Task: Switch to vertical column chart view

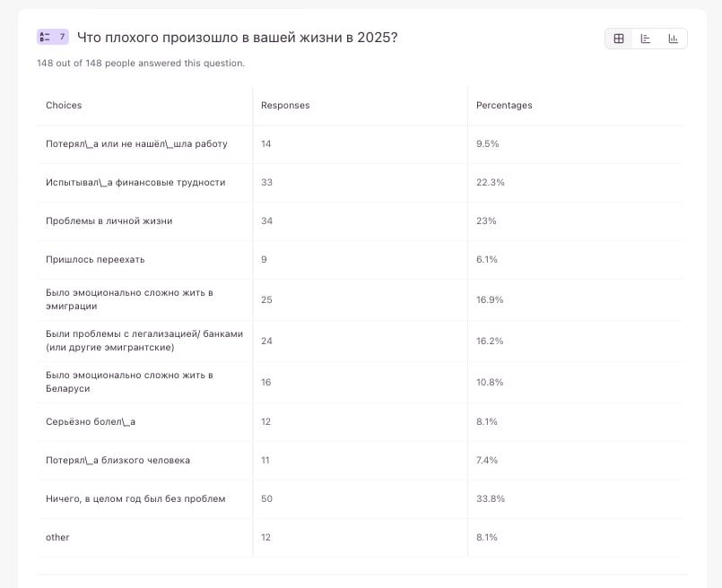Action: (673, 39)
